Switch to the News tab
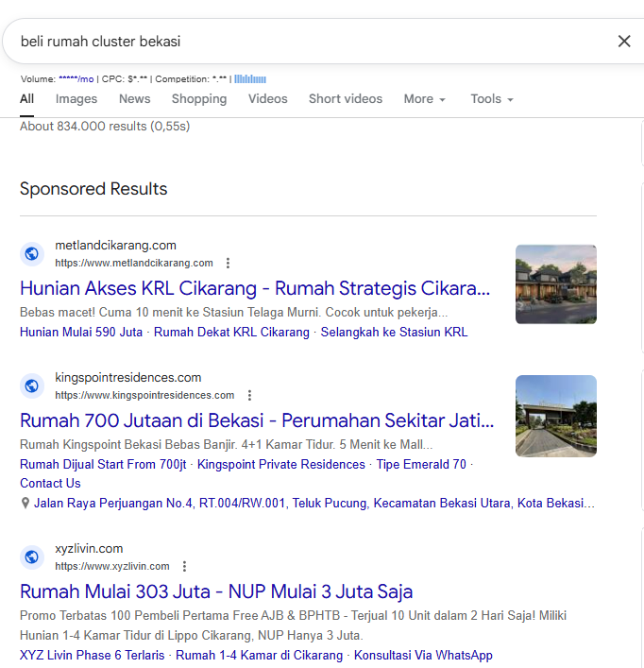 [x=134, y=99]
